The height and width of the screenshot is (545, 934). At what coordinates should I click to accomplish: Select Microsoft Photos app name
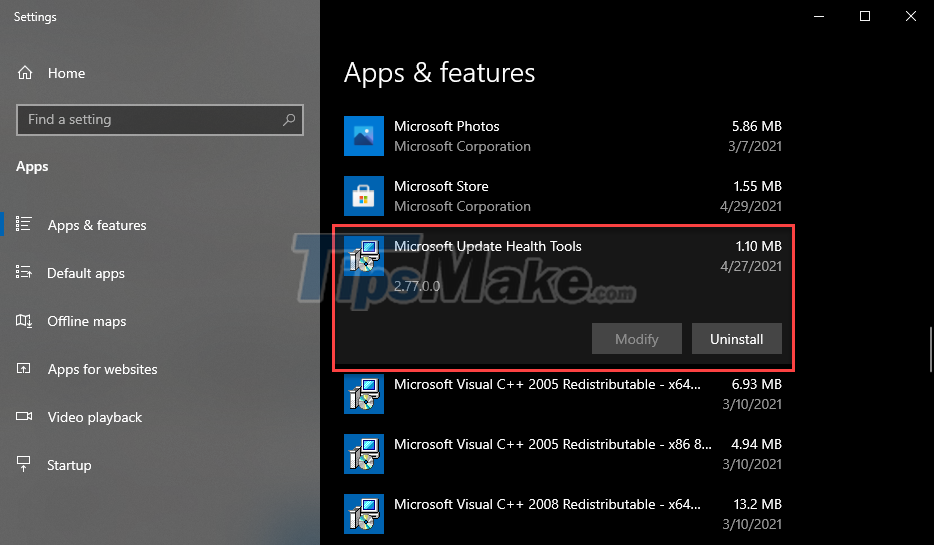tap(447, 126)
